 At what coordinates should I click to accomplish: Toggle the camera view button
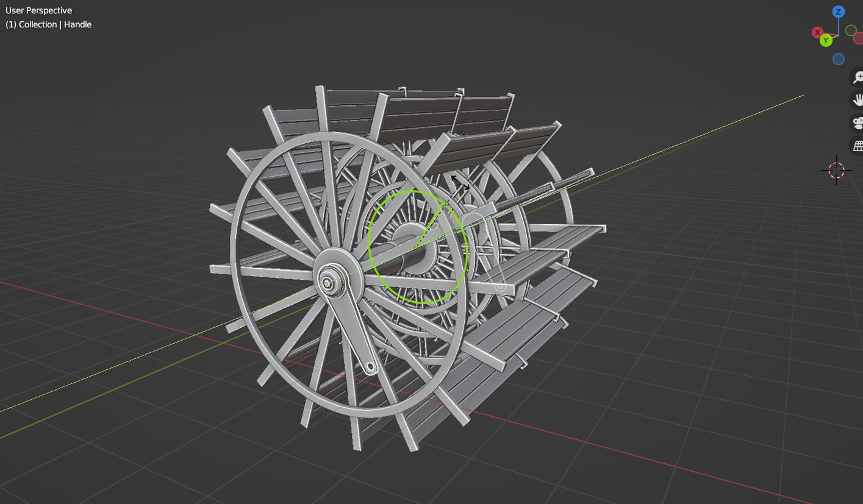(x=858, y=123)
